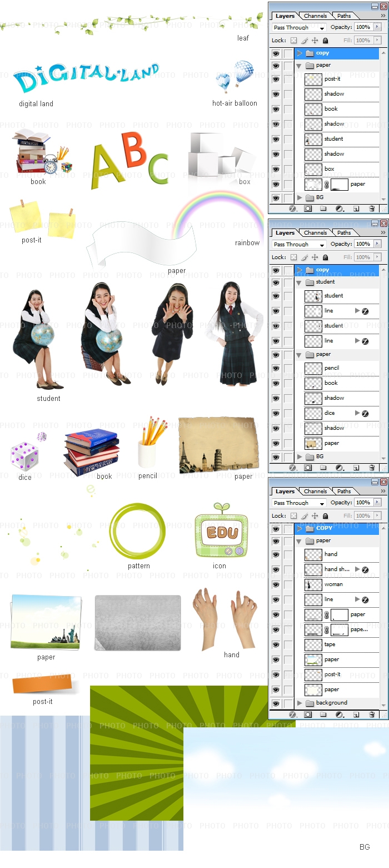Click the mask link chain on box-panel paper layer
Screen dimensions: 389x868
pyautogui.click(x=326, y=185)
